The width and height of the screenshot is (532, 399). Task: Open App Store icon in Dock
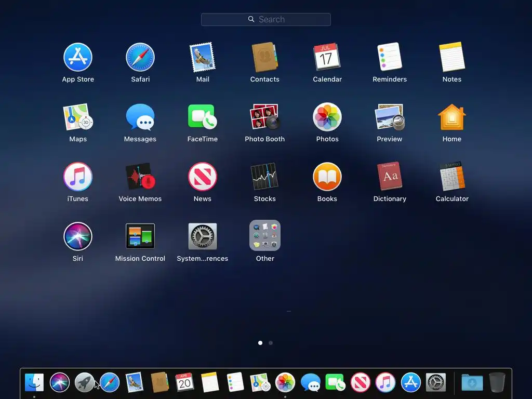tap(410, 382)
